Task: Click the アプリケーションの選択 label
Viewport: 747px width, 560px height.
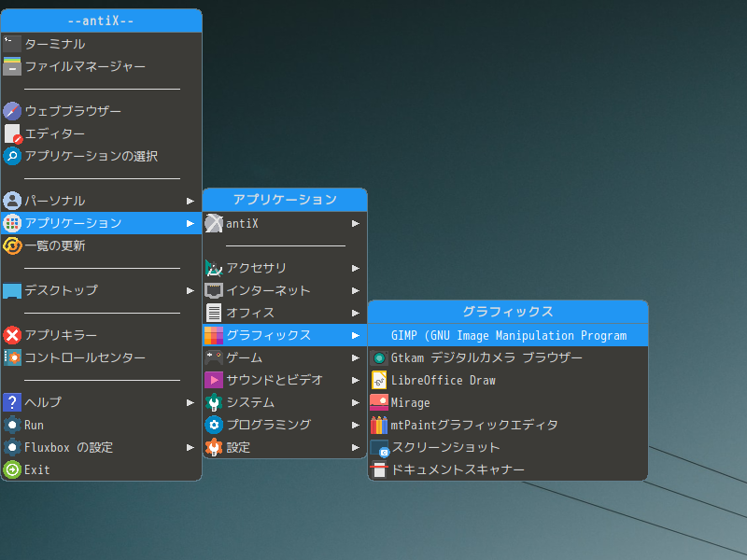Action: click(91, 156)
